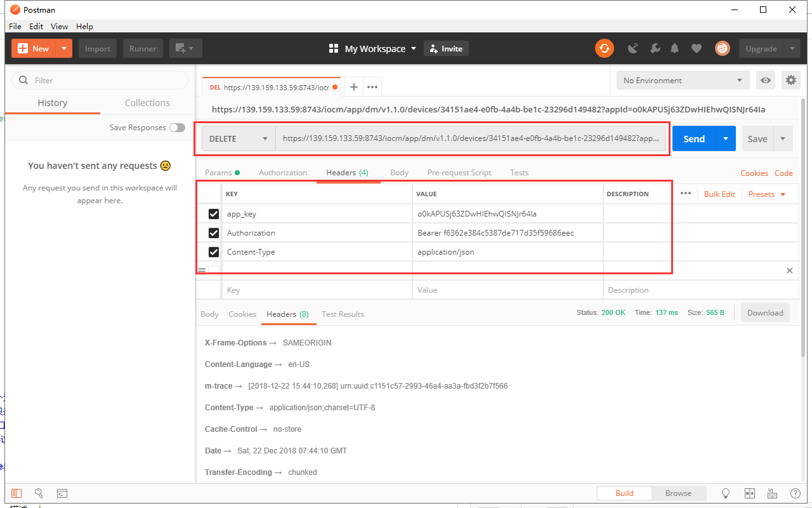Open the DELETE method dropdown
The image size is (812, 508).
click(239, 139)
